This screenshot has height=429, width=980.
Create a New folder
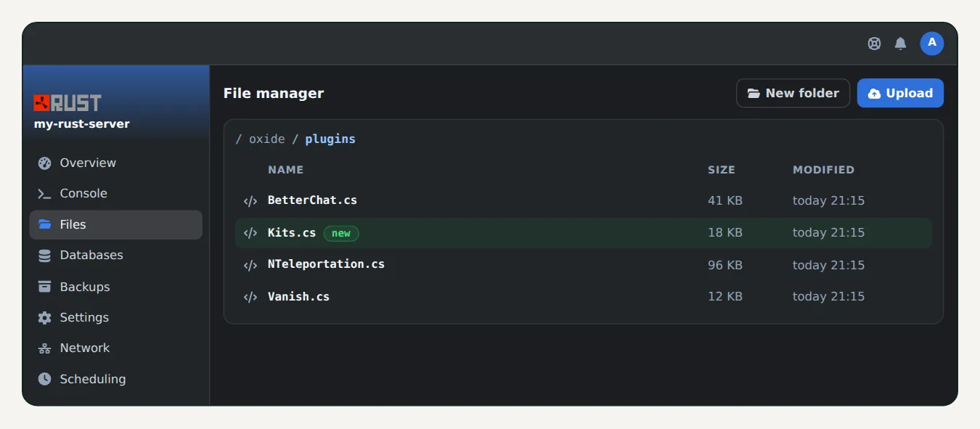pos(793,93)
